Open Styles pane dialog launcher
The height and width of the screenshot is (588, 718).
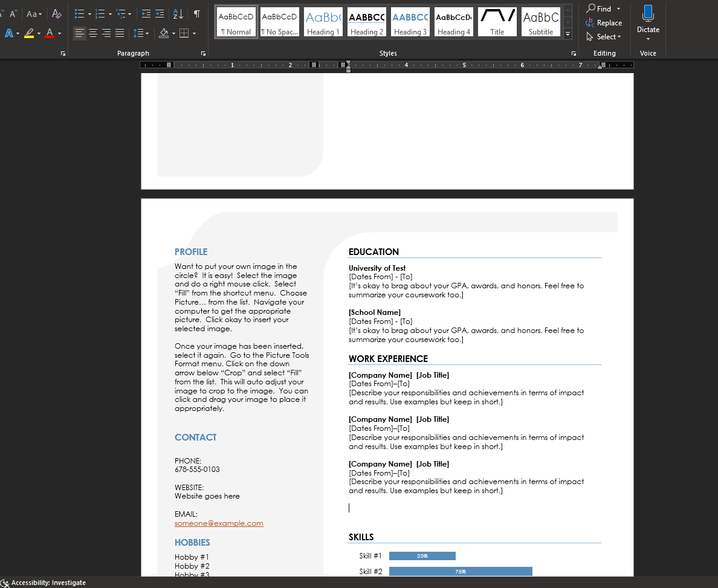pos(574,54)
